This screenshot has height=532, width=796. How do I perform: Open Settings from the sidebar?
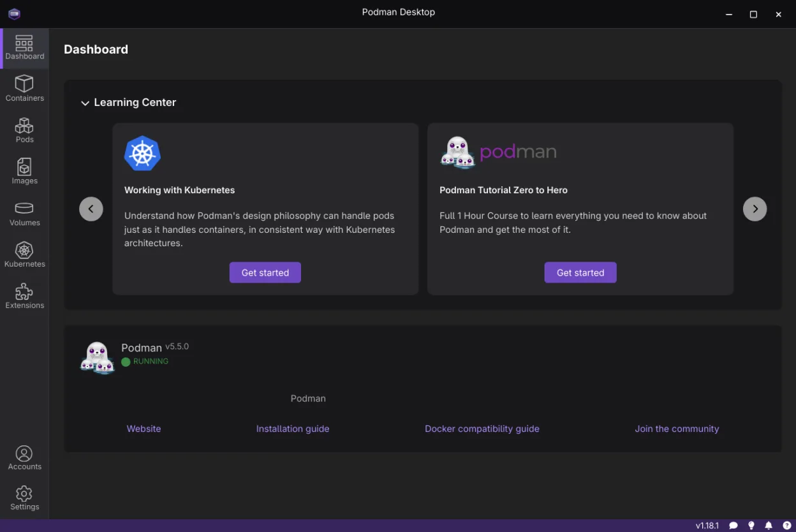click(x=25, y=498)
